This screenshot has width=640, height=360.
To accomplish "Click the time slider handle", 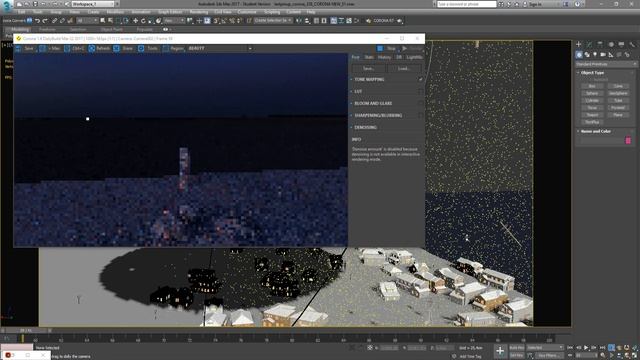I will click(x=25, y=331).
